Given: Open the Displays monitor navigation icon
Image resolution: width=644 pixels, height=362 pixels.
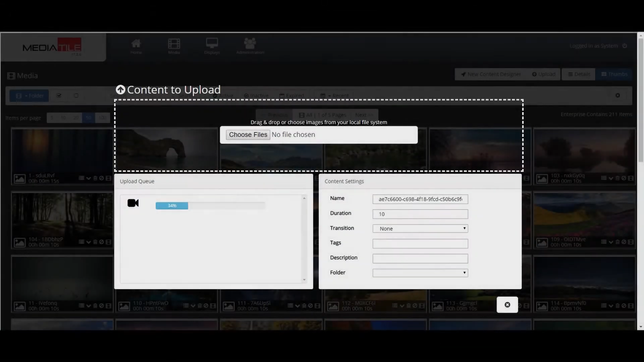Looking at the screenshot, I should [x=212, y=44].
